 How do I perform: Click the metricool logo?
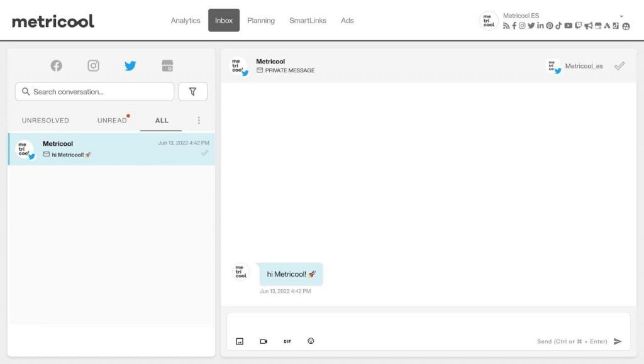point(53,21)
